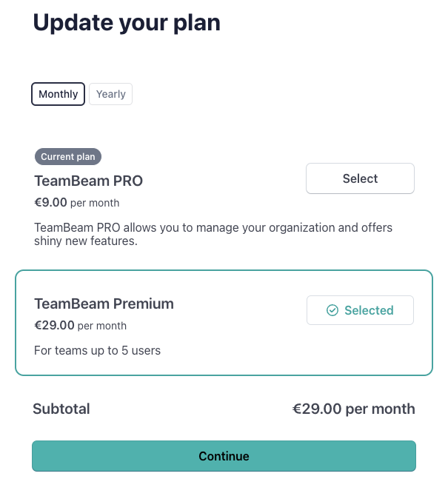Click the highlighted Premium plan card
This screenshot has width=448, height=496.
224,323
